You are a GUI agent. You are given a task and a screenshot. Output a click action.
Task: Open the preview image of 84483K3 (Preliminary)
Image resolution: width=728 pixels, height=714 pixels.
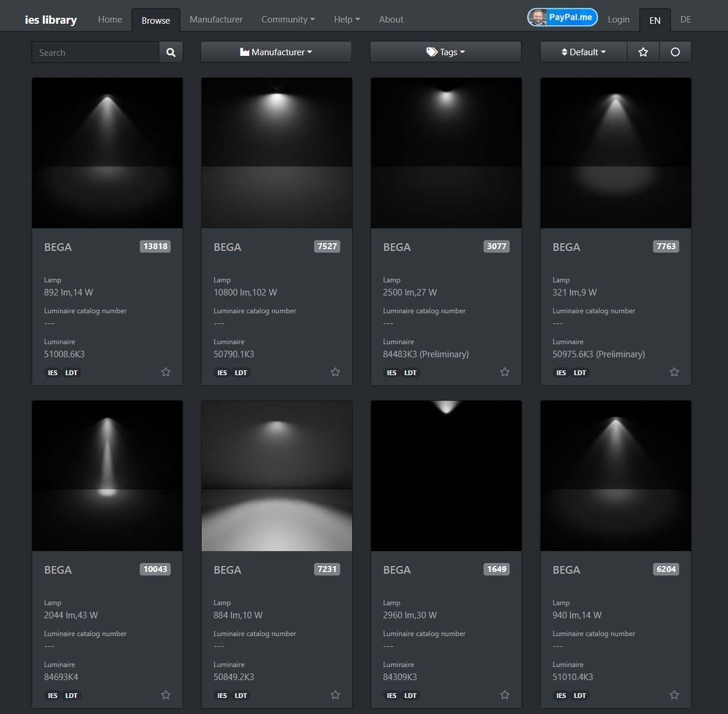(446, 153)
